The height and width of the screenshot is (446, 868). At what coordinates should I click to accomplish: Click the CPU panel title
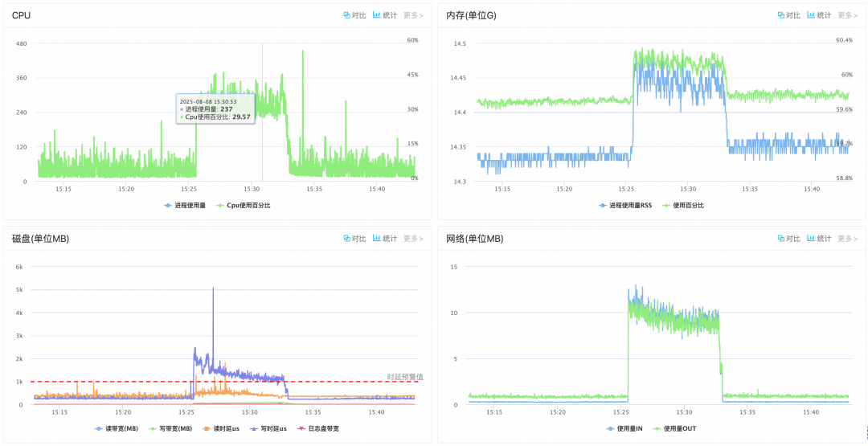[x=21, y=15]
